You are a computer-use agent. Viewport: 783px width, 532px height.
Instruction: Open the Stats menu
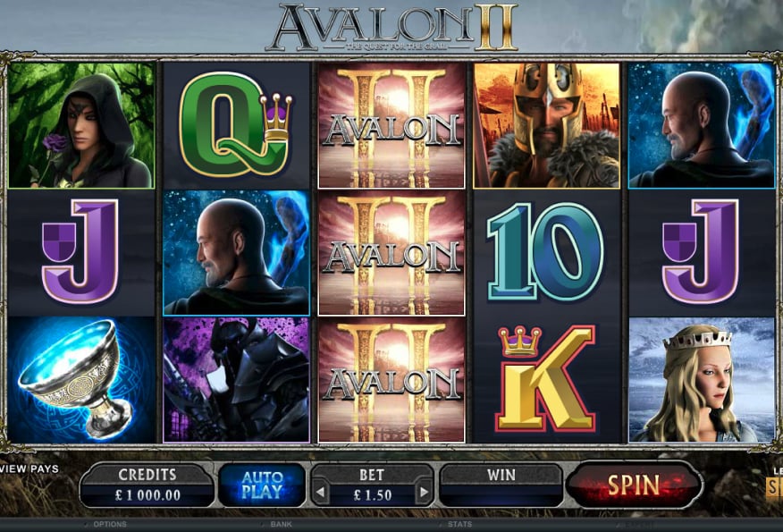point(459,525)
